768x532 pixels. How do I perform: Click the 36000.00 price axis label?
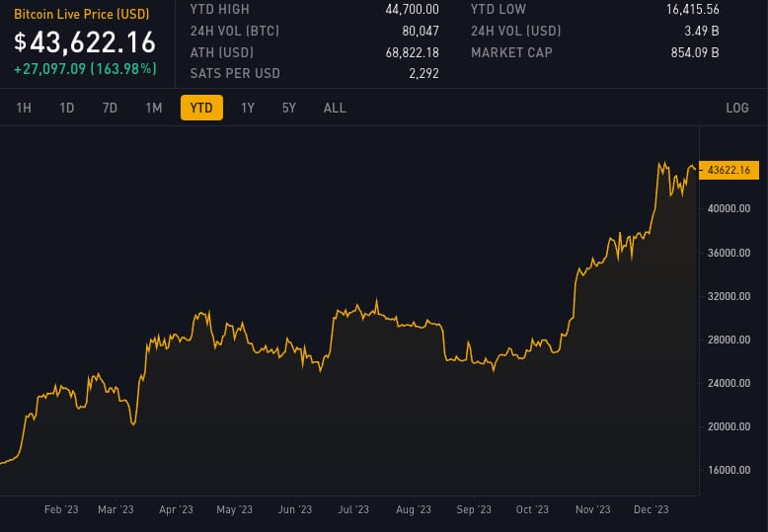[x=729, y=253]
